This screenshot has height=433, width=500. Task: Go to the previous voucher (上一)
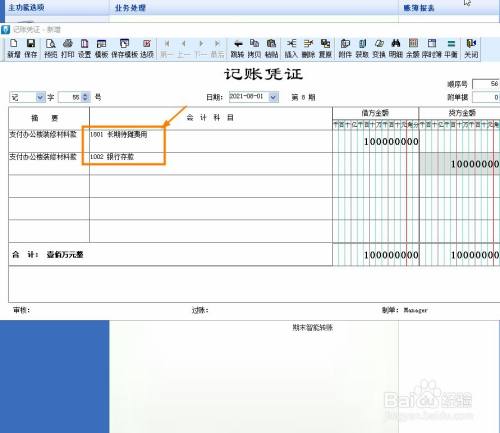click(184, 44)
